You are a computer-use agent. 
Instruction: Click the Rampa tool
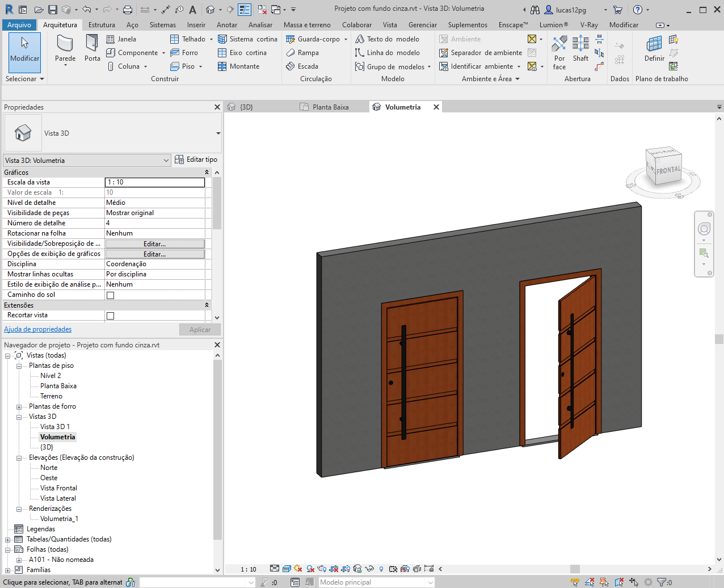(302, 53)
